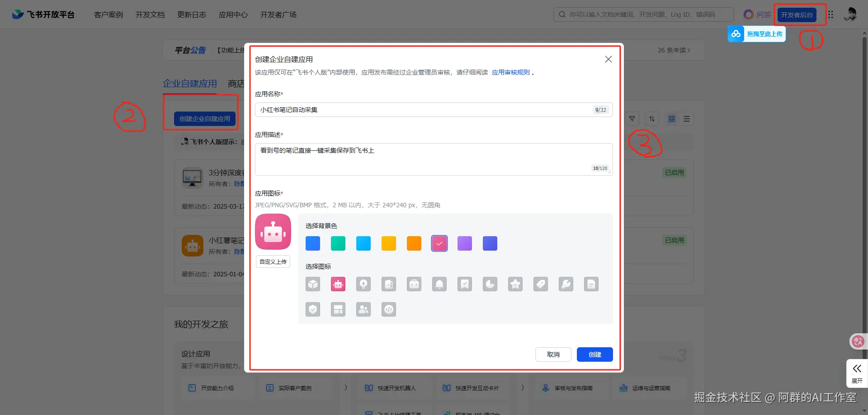
Task: Open the nine-dot apps menu icon
Action: pos(830,14)
